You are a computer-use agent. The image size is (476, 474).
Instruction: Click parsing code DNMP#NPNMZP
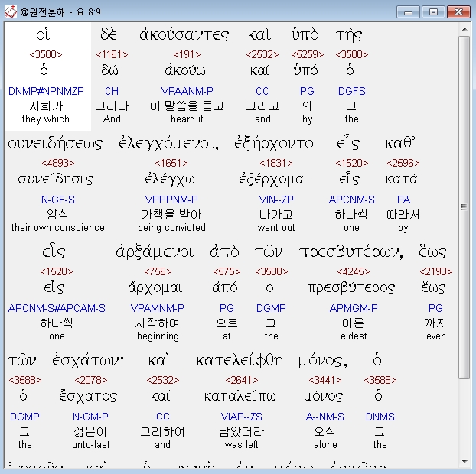[46, 91]
